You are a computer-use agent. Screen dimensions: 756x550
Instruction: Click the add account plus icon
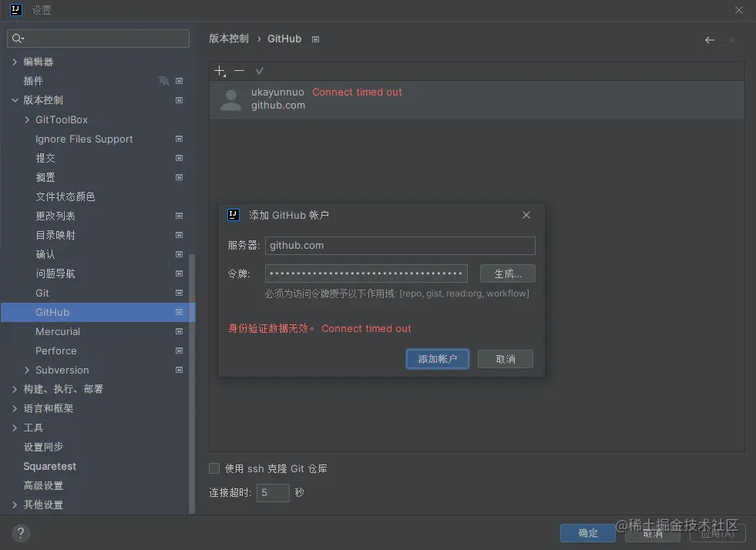(220, 71)
